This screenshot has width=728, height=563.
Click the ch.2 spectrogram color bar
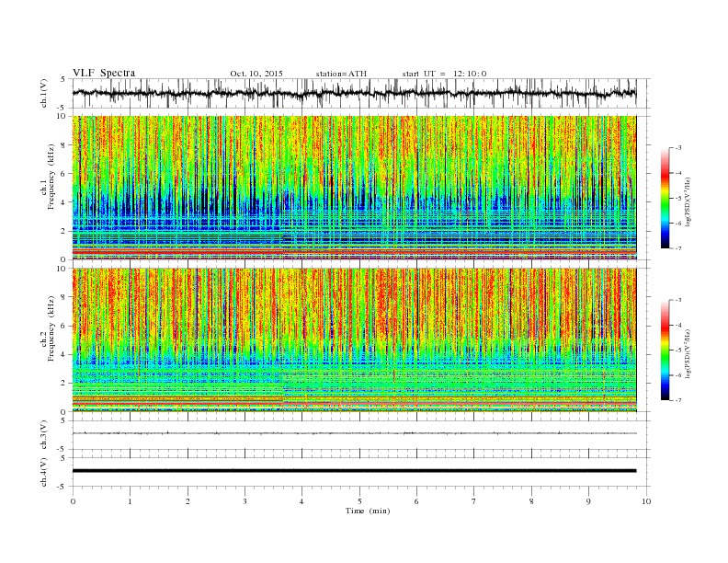[x=665, y=350]
